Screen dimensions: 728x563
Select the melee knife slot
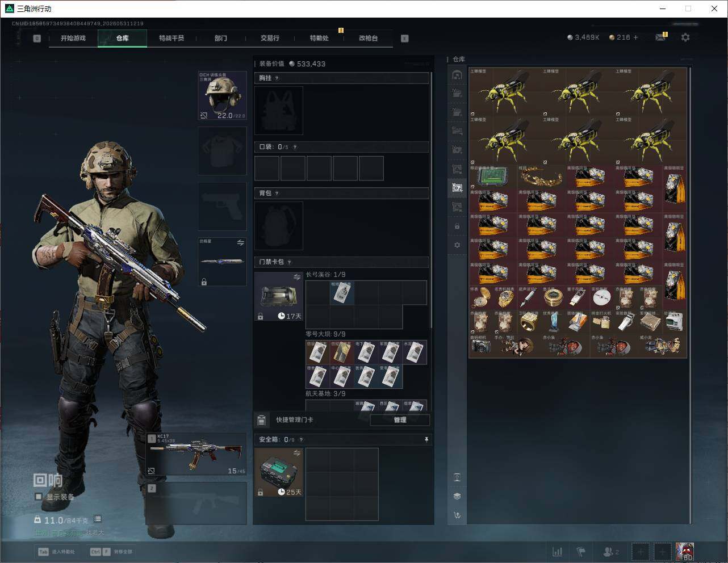click(222, 262)
